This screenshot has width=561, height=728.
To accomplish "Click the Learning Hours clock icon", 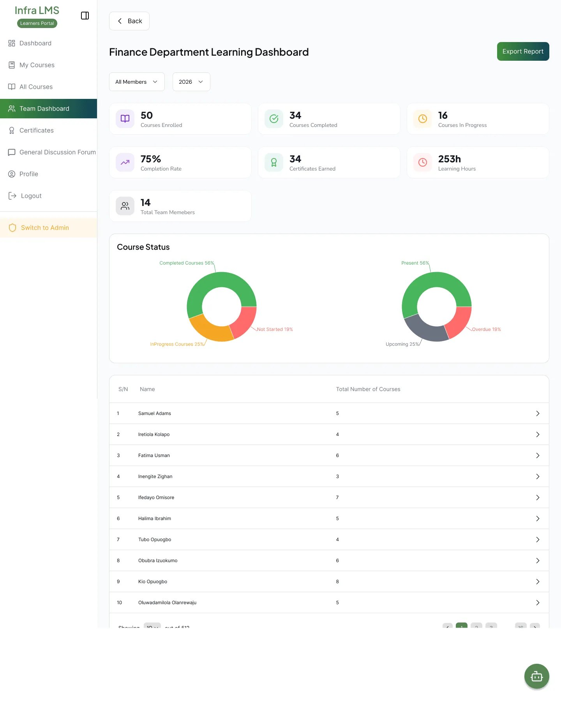I will click(x=423, y=162).
